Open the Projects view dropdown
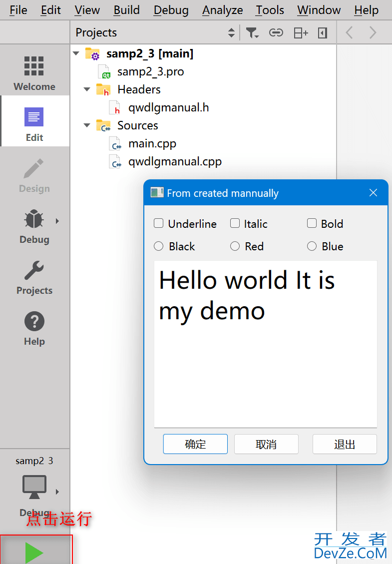 pyautogui.click(x=231, y=33)
